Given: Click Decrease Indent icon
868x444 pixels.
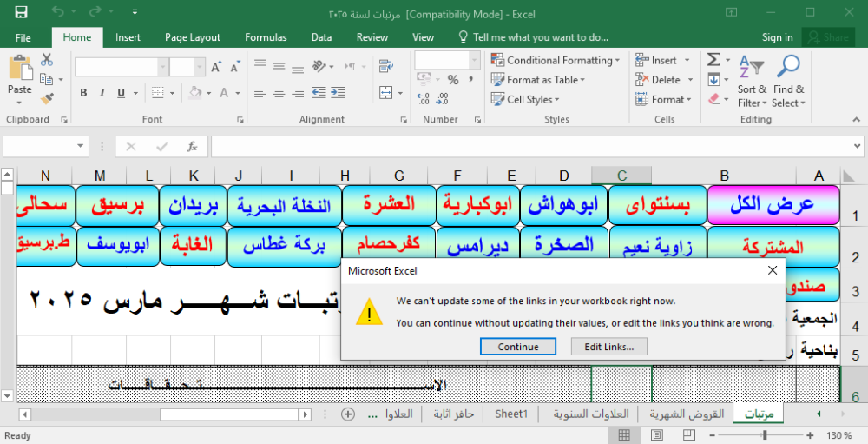Looking at the screenshot, I should tap(319, 93).
